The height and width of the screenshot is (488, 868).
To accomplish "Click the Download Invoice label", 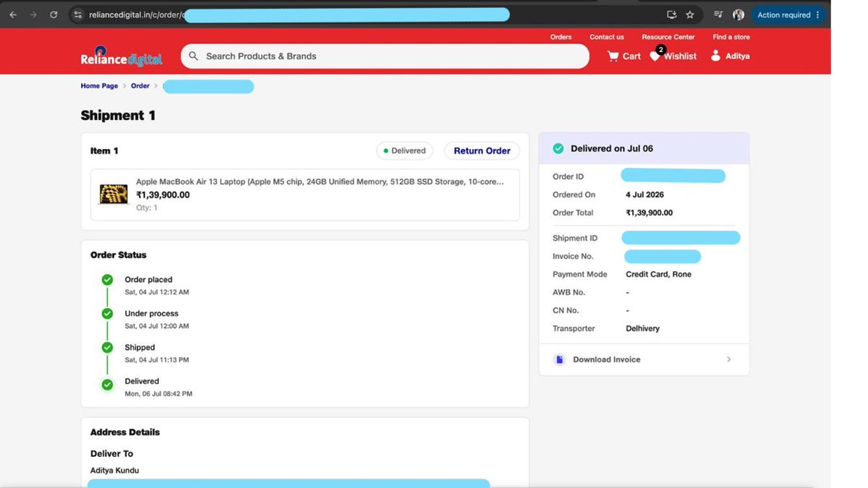I will pos(607,359).
